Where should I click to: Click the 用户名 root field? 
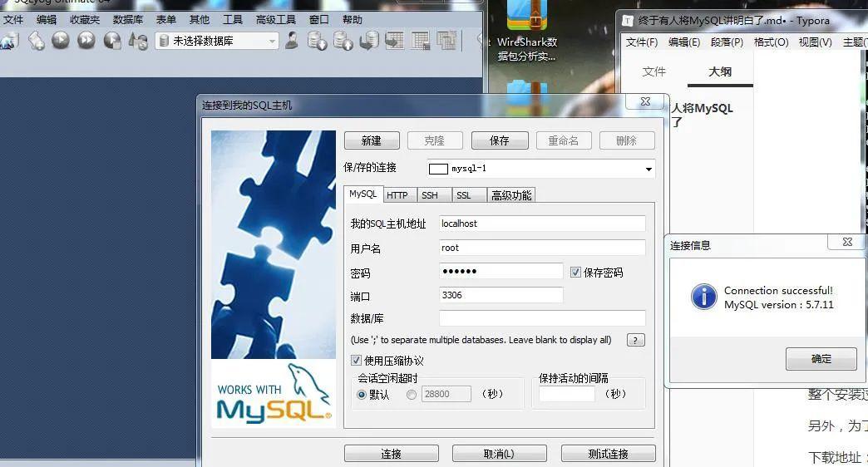(542, 248)
